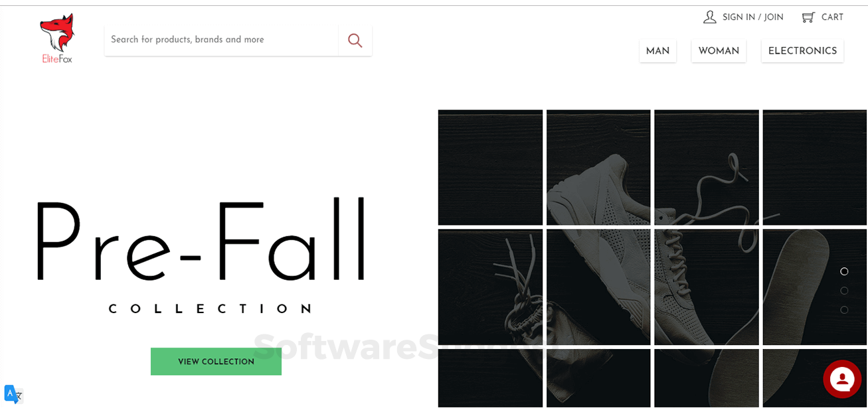Image resolution: width=868 pixels, height=412 pixels.
Task: Click the CART text link
Action: click(x=832, y=17)
